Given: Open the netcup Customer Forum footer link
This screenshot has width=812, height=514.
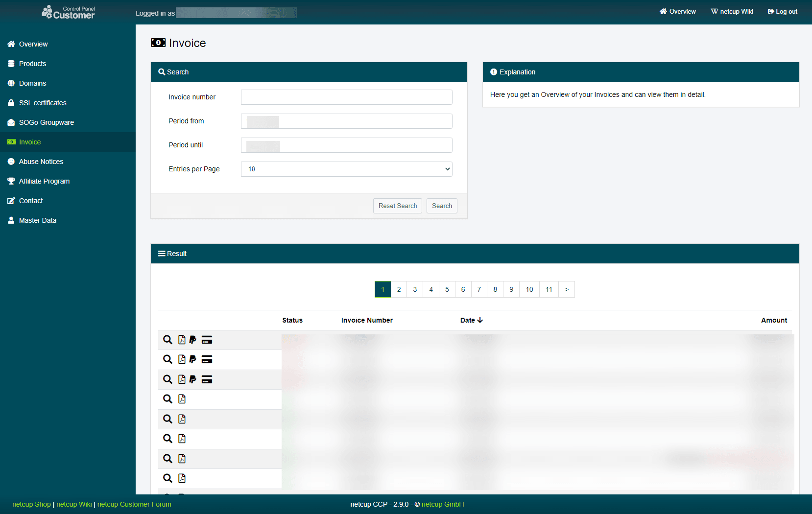Looking at the screenshot, I should 134,504.
